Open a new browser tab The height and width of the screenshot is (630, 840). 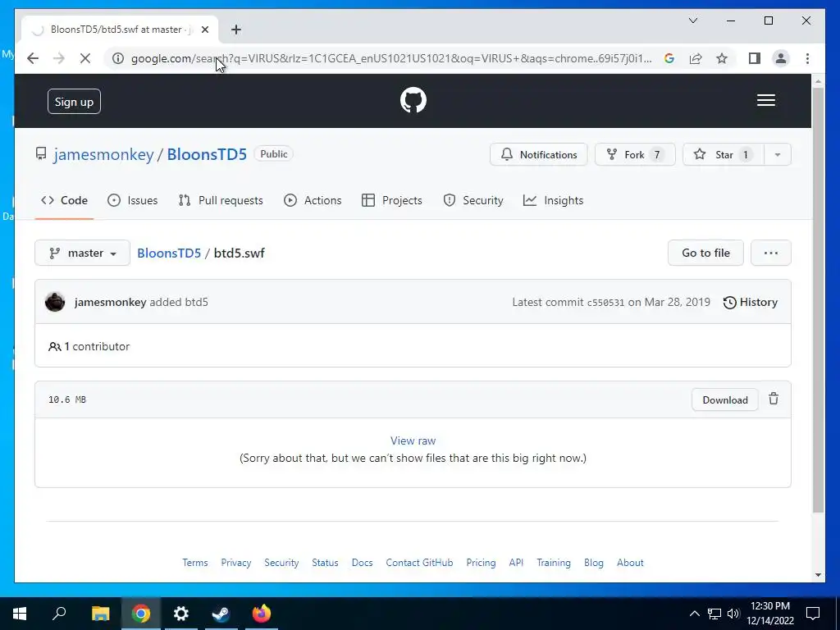point(235,30)
